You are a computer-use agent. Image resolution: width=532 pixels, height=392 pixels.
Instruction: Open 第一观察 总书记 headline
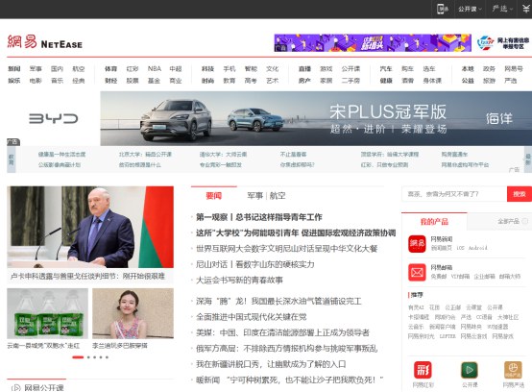(x=259, y=217)
